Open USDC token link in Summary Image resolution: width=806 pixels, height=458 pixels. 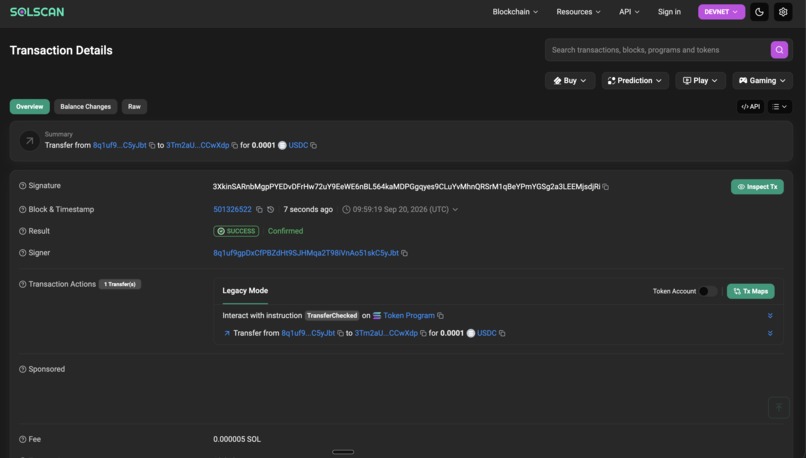point(298,145)
